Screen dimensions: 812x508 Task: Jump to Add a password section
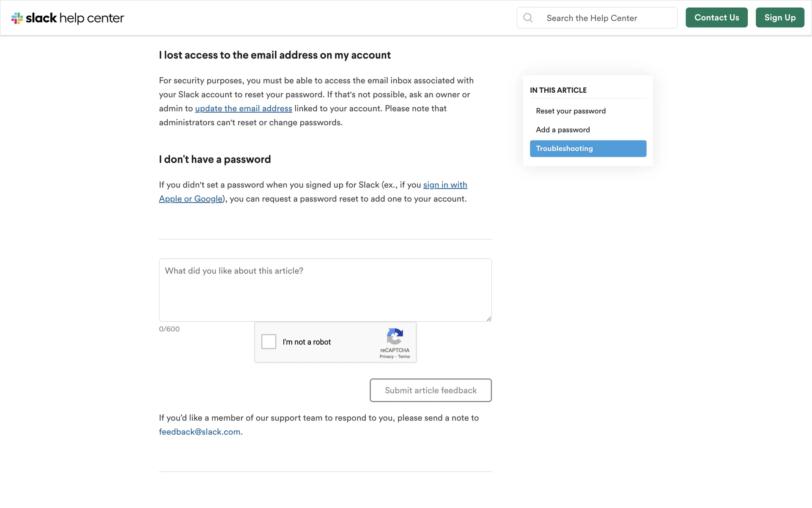coord(562,130)
